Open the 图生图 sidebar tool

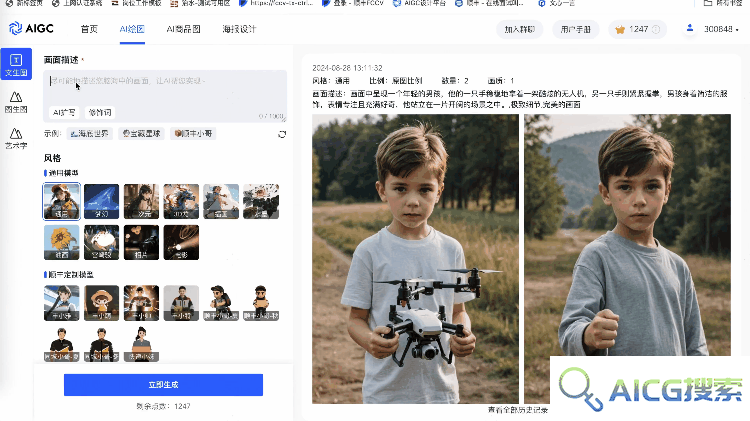click(16, 102)
